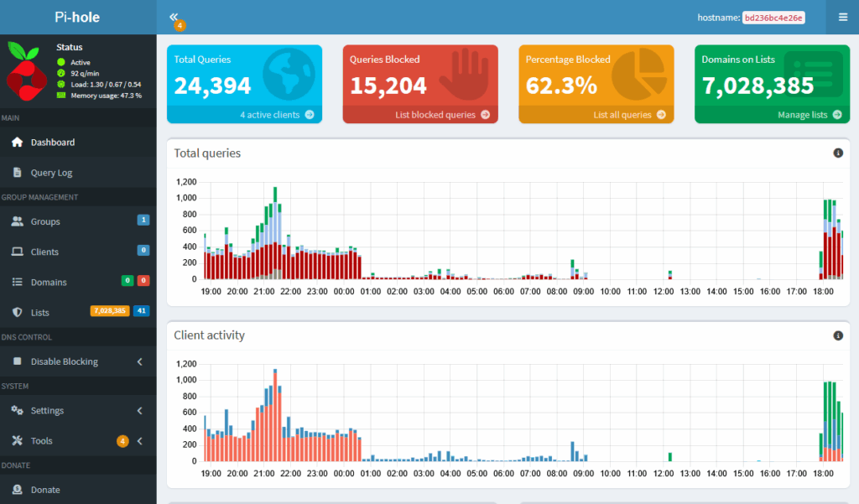Viewport: 859px width, 504px height.
Task: Click the Donate sidebar link
Action: coord(45,490)
